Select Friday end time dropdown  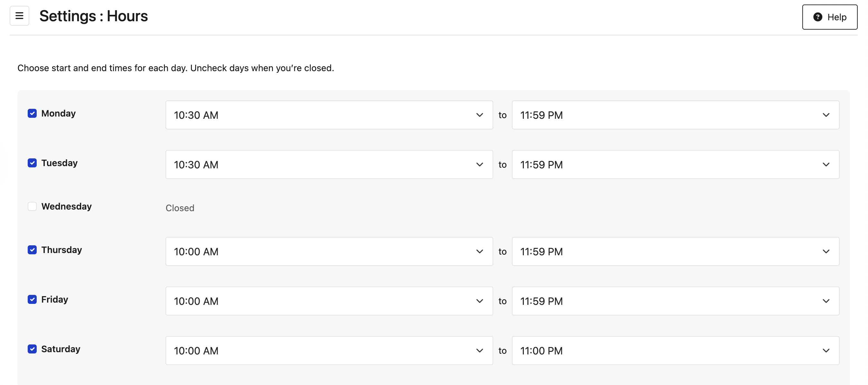click(x=675, y=301)
